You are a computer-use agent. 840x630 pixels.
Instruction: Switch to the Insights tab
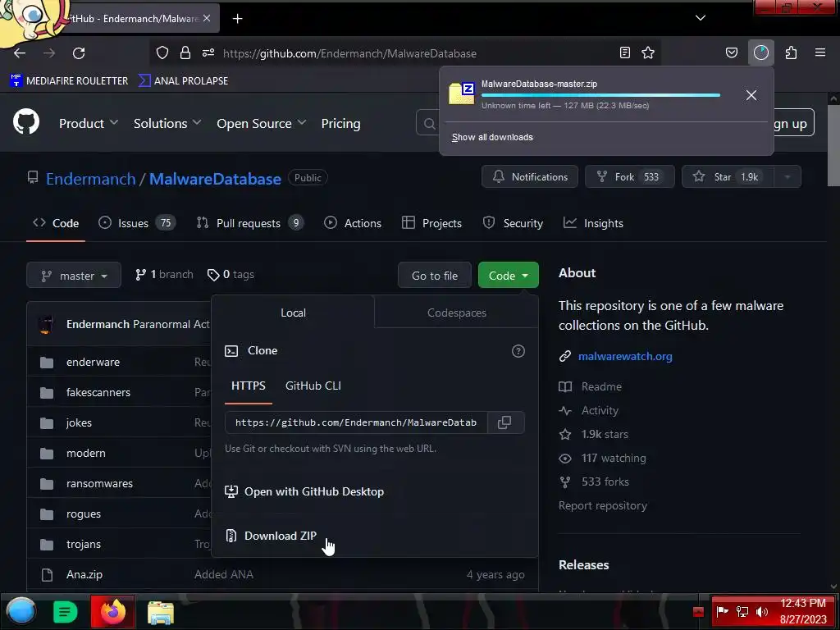pyautogui.click(x=593, y=223)
